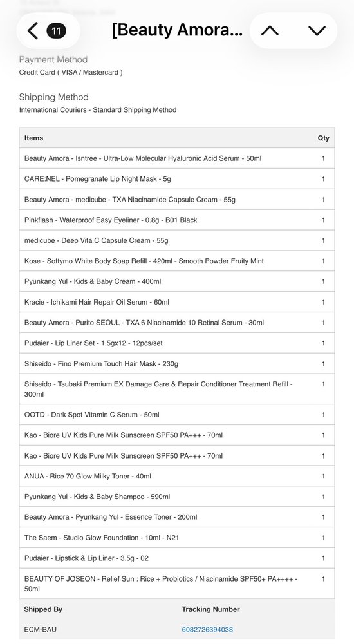Tap the OOTD Dark Spot Vitamin C Serum item
Screen dimensions: 354x644
(x=91, y=414)
